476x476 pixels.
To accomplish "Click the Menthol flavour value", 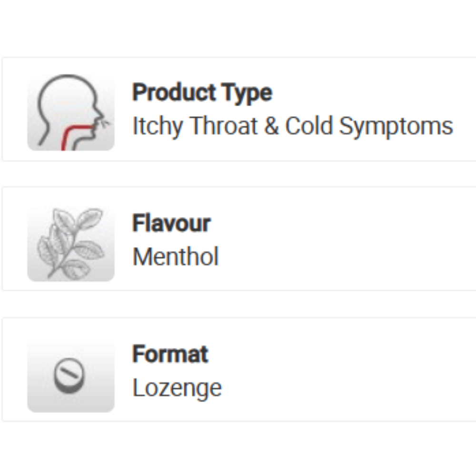I will point(175,257).
